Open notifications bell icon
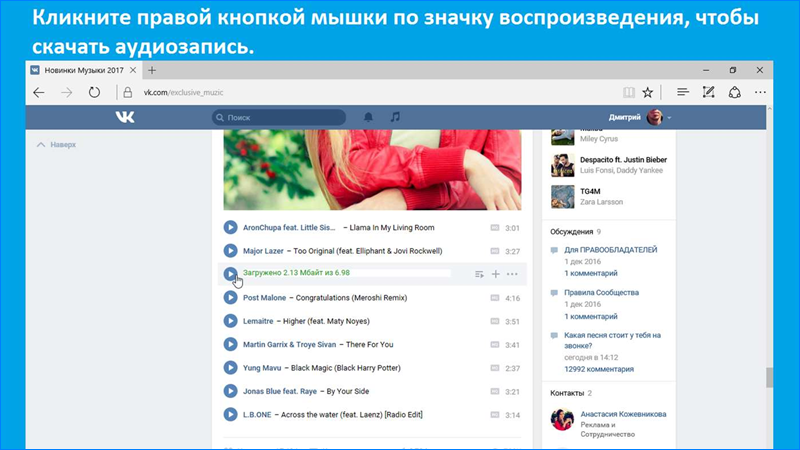Image resolution: width=800 pixels, height=450 pixels. 368,117
